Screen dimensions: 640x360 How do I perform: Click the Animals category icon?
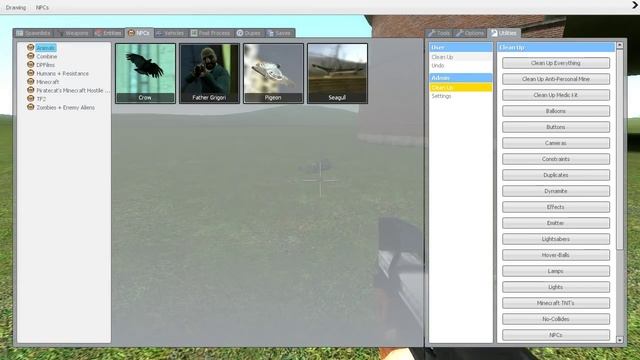point(30,47)
